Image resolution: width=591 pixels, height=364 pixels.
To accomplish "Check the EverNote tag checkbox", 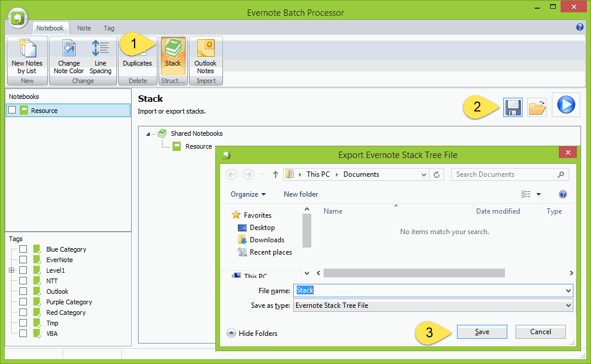I will click(23, 260).
